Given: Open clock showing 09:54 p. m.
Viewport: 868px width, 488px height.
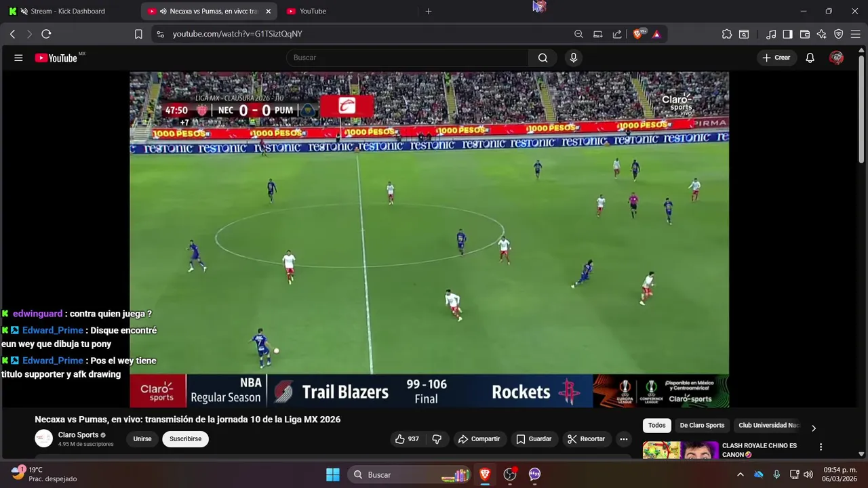Looking at the screenshot, I should point(840,474).
